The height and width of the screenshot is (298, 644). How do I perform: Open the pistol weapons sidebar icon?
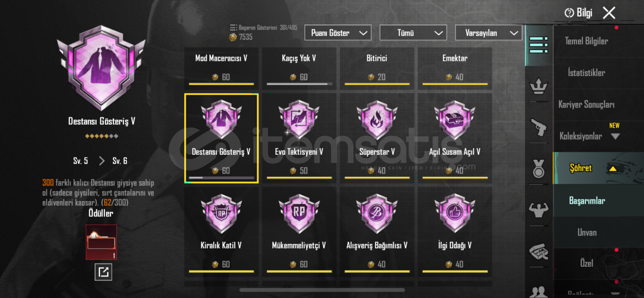[539, 127]
